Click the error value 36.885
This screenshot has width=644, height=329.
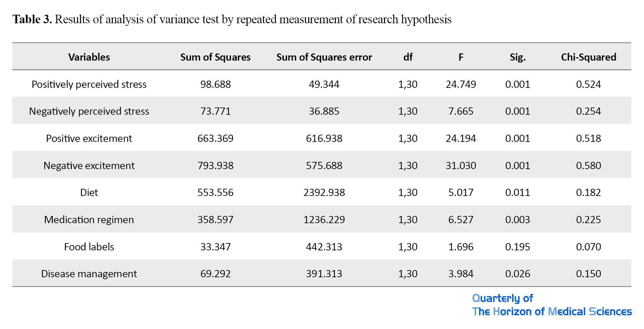pos(324,111)
